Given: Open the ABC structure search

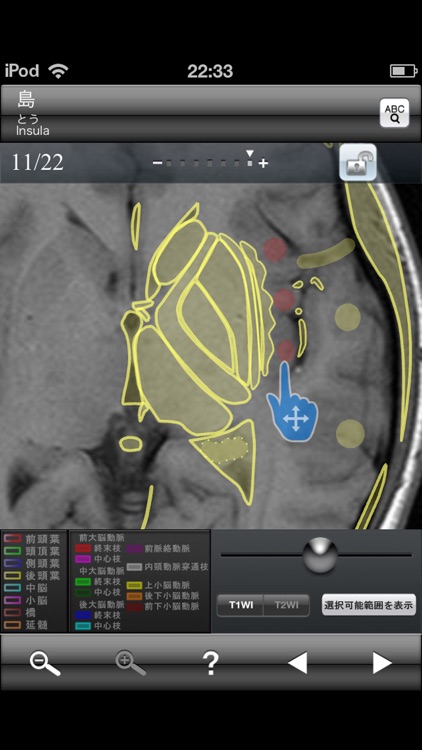Looking at the screenshot, I should point(394,113).
